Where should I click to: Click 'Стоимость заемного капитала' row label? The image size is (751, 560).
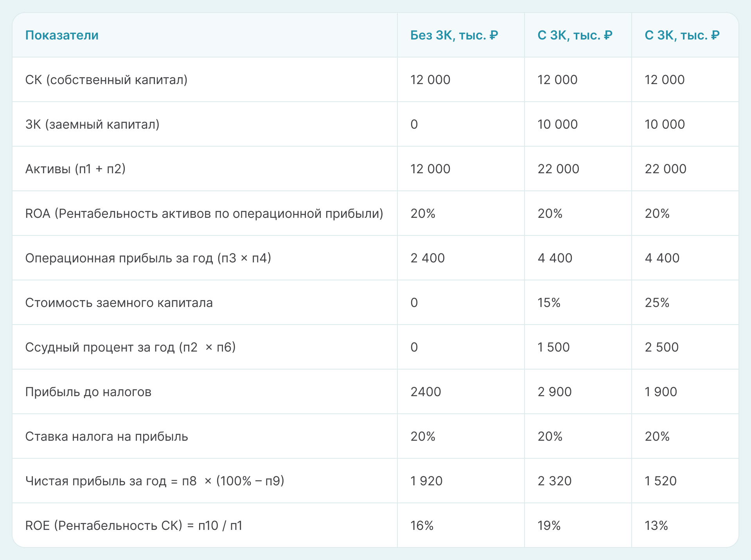pyautogui.click(x=119, y=303)
